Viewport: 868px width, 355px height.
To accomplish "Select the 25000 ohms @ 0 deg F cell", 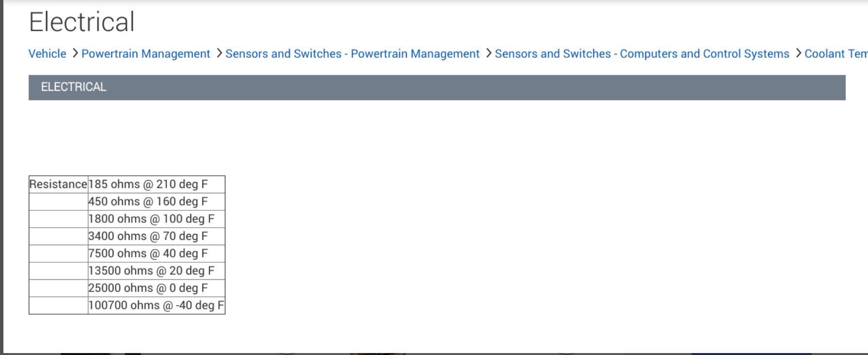I will tap(148, 288).
